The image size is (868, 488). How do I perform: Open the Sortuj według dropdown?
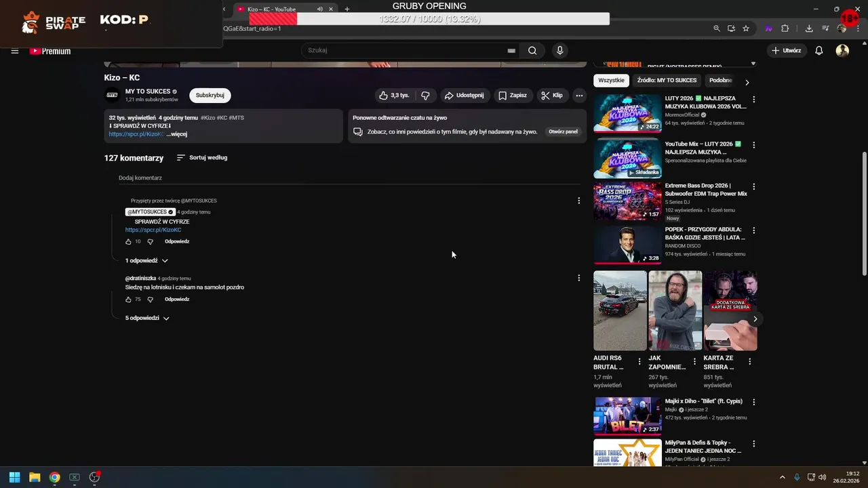(202, 157)
